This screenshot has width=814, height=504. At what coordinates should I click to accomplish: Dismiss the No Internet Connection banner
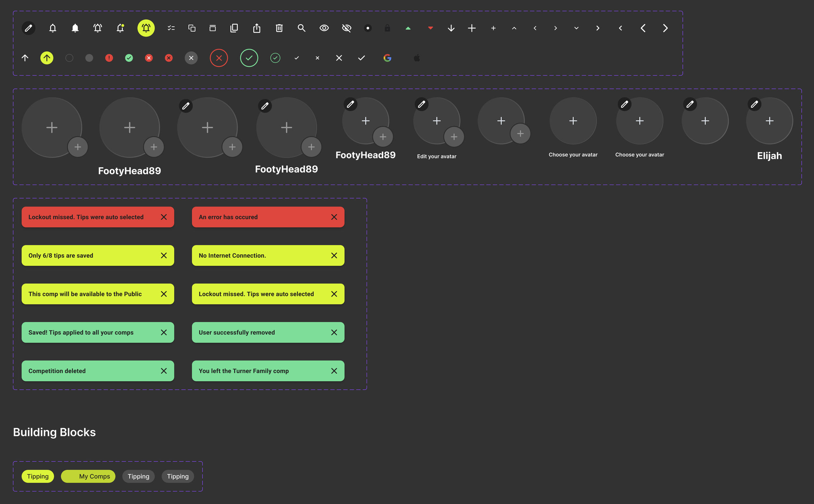334,255
